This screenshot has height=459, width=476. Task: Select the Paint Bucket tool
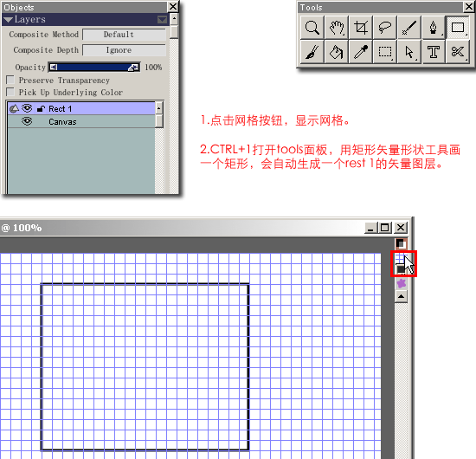[337, 52]
